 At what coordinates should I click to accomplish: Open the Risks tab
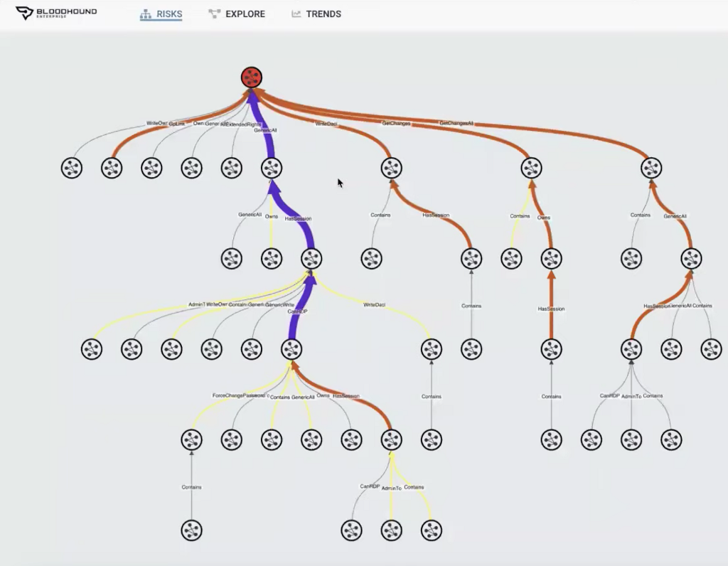tap(161, 14)
